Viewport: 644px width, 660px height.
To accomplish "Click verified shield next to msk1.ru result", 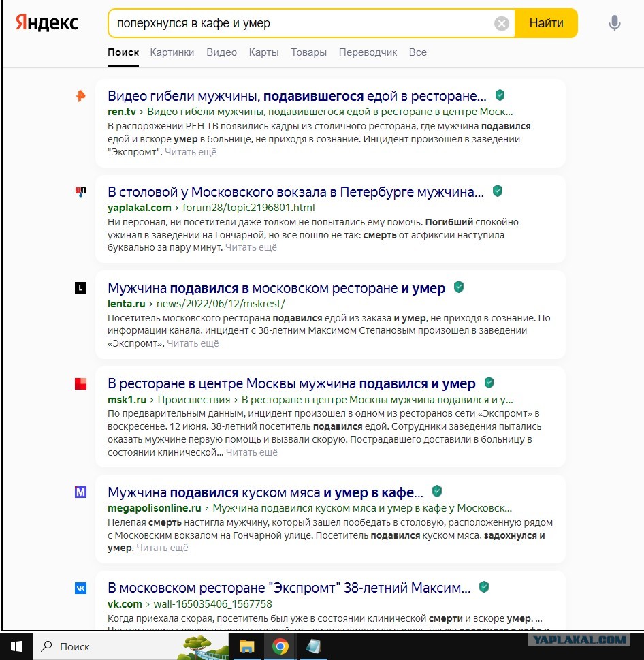I will click(489, 383).
